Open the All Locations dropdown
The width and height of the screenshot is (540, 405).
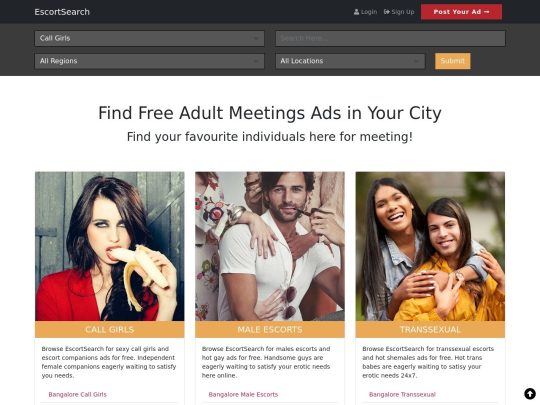click(350, 61)
